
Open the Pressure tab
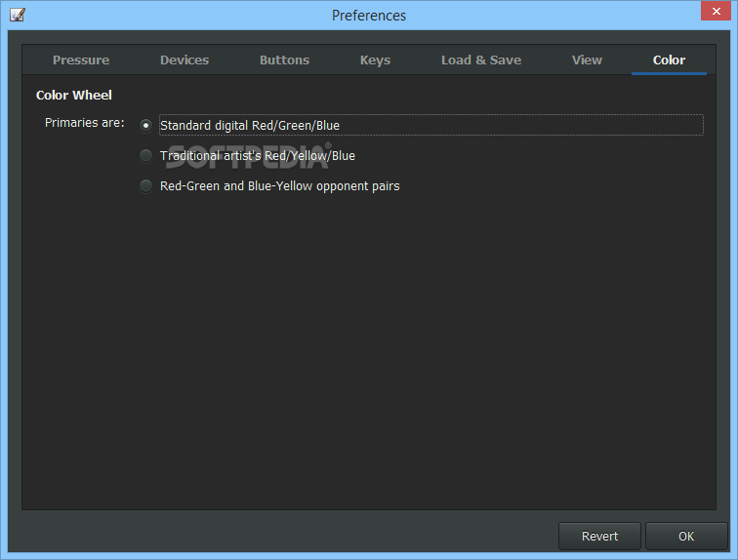click(x=81, y=60)
